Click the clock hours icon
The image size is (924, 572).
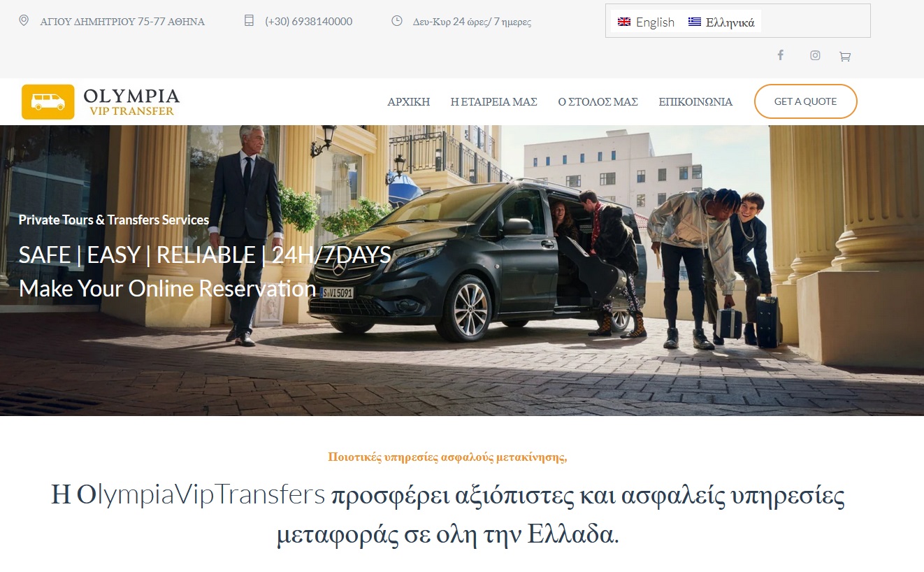[397, 21]
